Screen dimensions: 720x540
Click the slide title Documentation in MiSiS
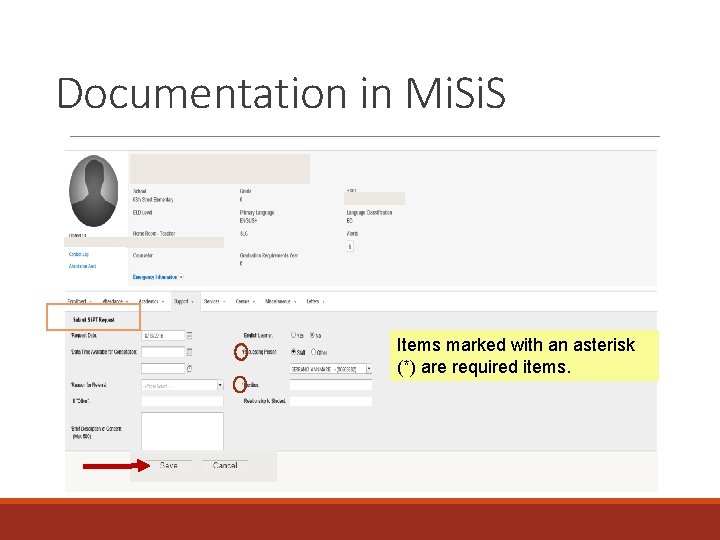[281, 93]
